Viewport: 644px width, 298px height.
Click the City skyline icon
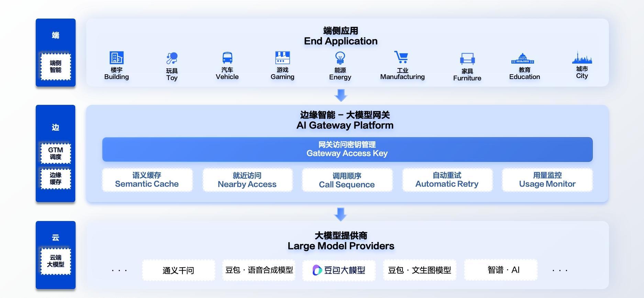tap(582, 57)
